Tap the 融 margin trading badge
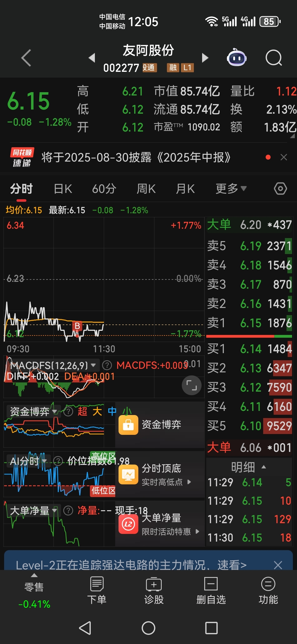297x644 pixels. [173, 67]
